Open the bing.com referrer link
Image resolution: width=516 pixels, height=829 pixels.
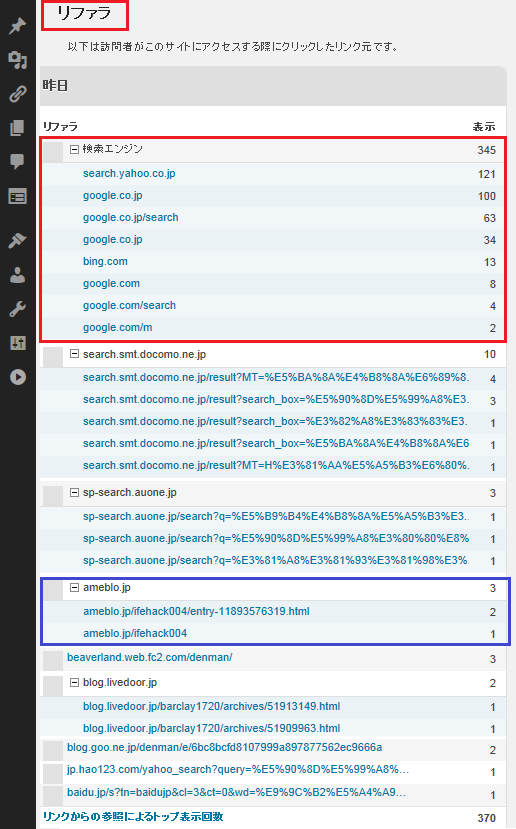pos(105,261)
